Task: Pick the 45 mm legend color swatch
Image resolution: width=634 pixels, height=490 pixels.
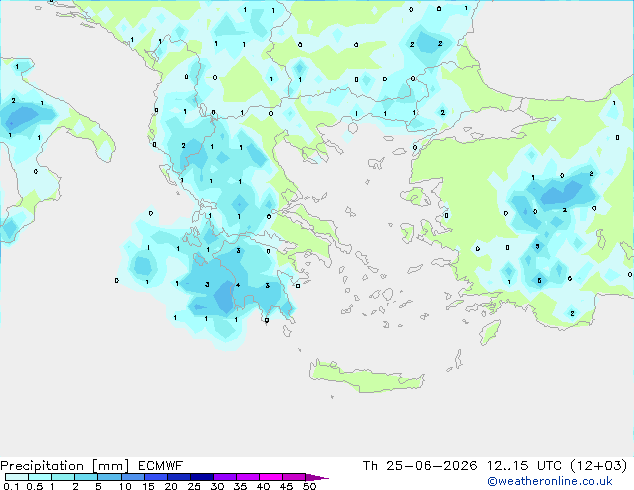Action: pos(294,477)
